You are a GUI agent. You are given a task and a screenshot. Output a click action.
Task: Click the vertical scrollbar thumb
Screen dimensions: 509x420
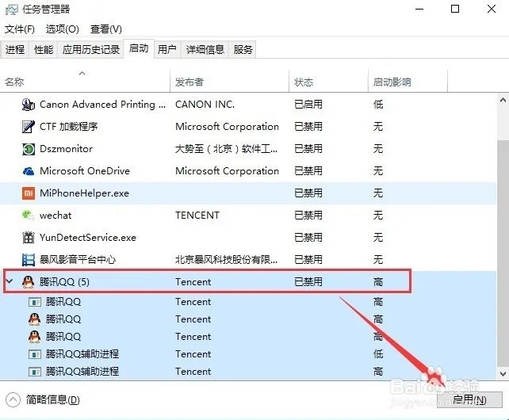(x=503, y=253)
